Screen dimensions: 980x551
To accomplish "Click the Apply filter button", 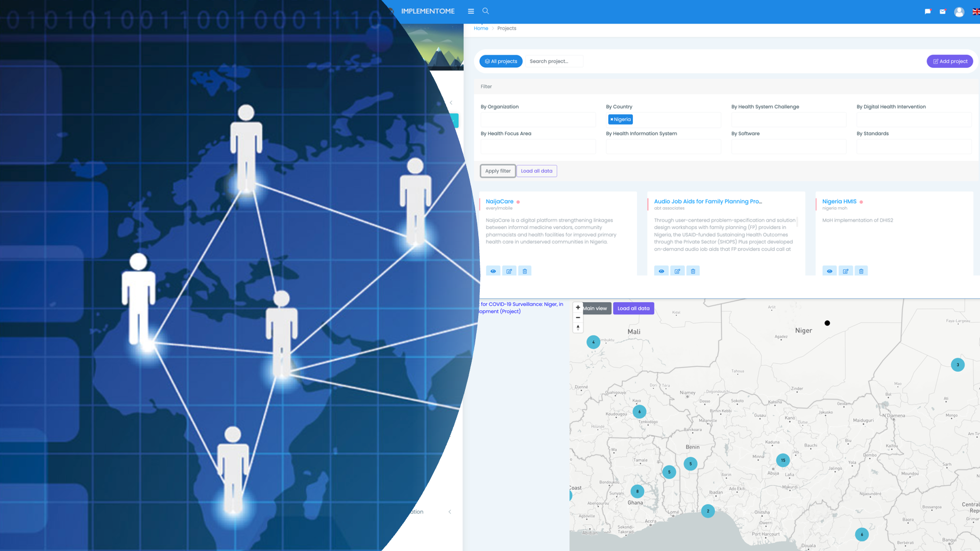I will [498, 171].
